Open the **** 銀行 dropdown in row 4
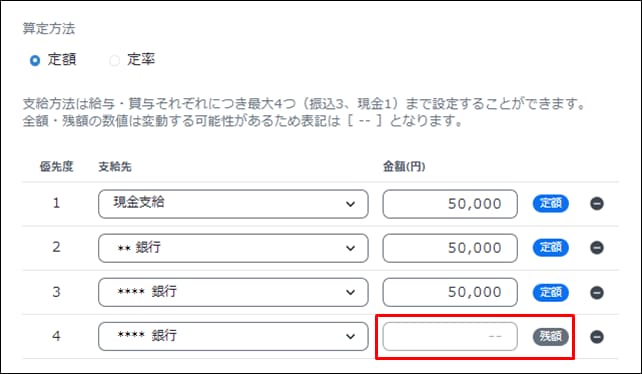The height and width of the screenshot is (374, 642). [233, 336]
